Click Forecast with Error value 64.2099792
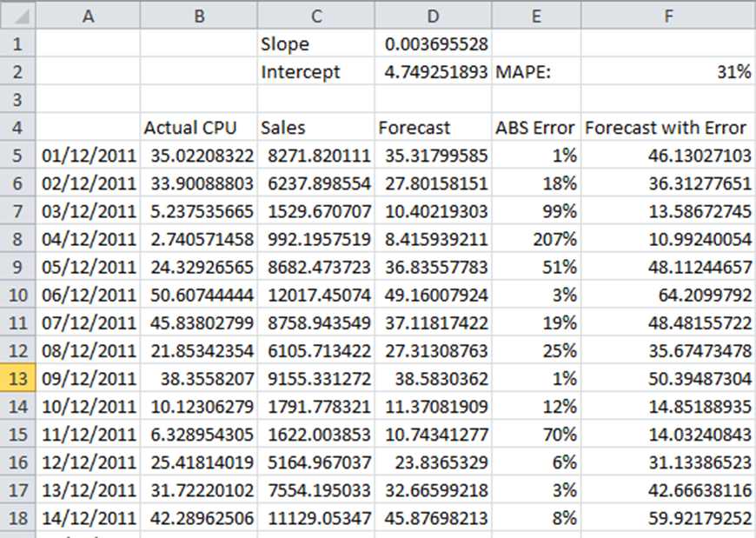Viewport: 756px width, 538px height. click(668, 295)
